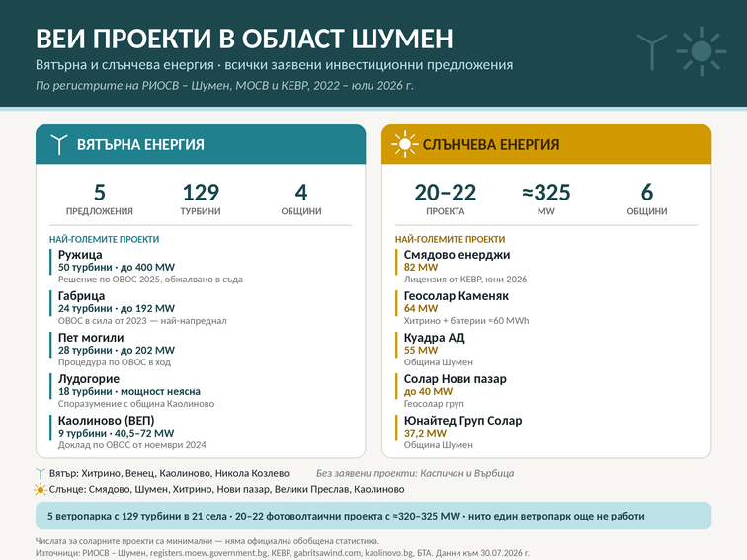Click the light blue summary banner
This screenshot has height=560, width=747.
(373, 516)
